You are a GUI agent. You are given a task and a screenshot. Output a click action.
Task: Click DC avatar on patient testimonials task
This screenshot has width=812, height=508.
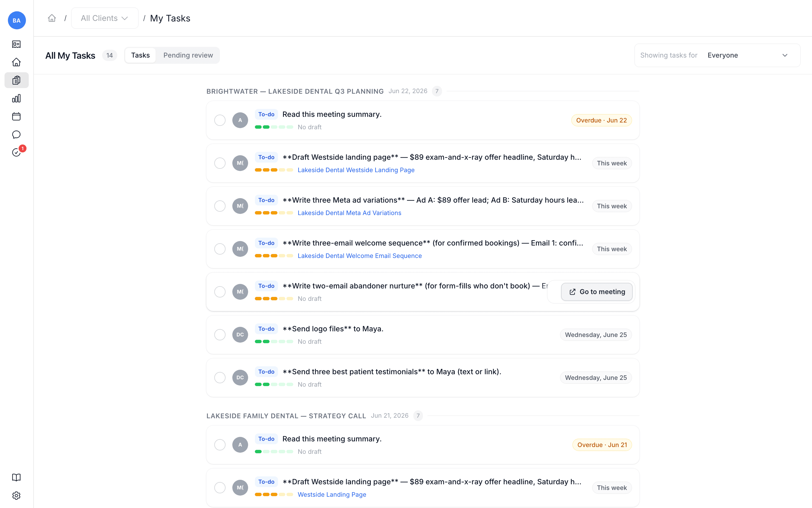pyautogui.click(x=240, y=378)
